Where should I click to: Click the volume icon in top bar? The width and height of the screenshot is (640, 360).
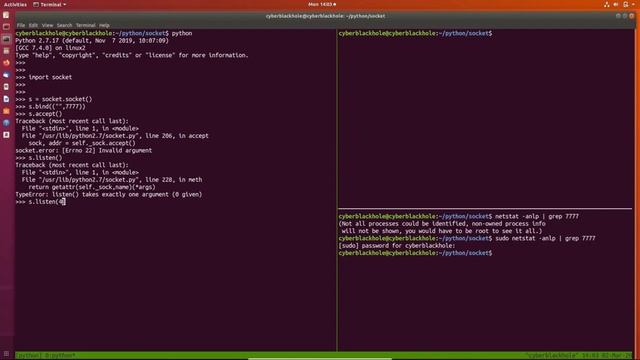[616, 4]
